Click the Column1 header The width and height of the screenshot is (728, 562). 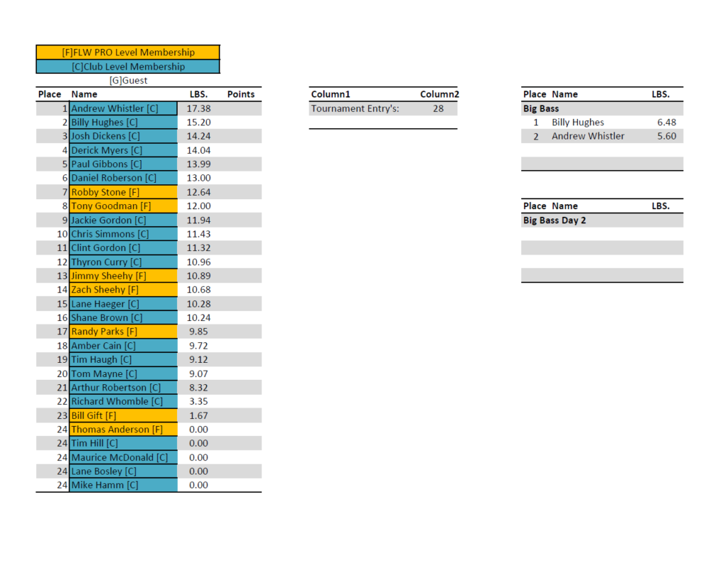click(330, 95)
